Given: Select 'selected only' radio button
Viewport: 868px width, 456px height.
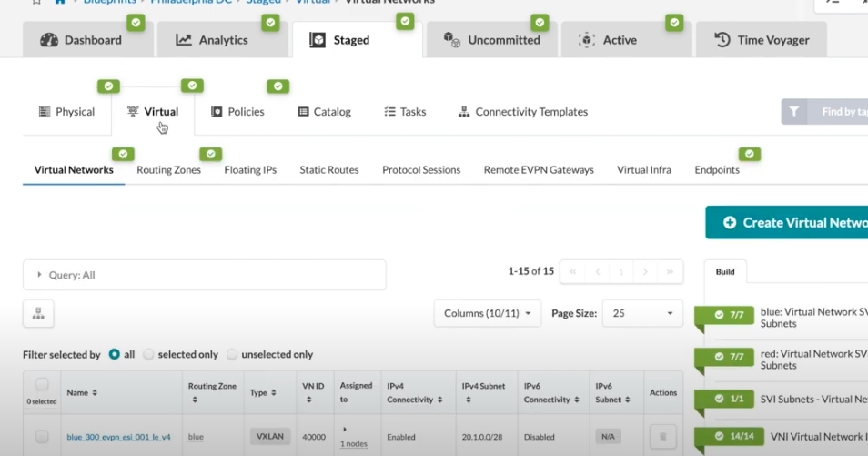Looking at the screenshot, I should click(148, 354).
